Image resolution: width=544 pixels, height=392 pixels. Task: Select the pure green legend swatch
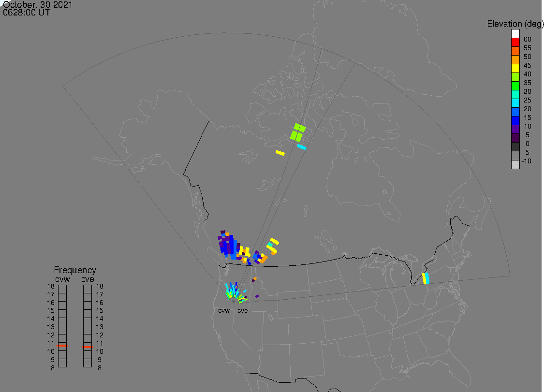(515, 86)
